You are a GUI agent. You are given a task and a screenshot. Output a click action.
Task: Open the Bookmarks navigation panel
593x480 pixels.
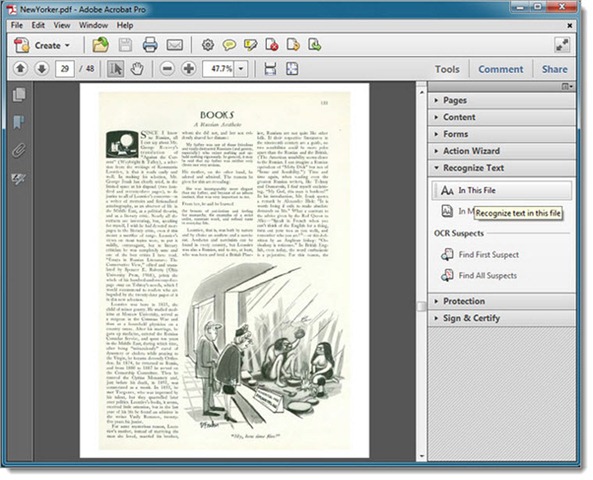[19, 122]
